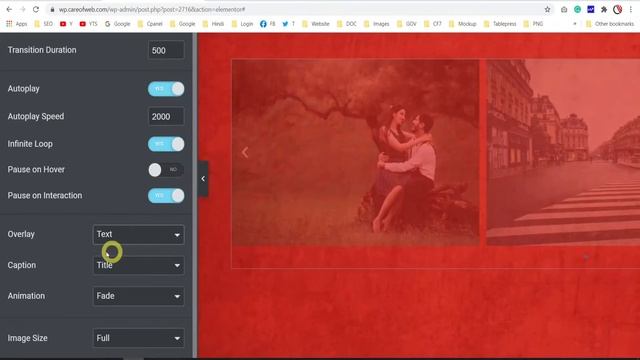Open the YTS bookmark
The width and height of the screenshot is (640, 360).
point(89,24)
